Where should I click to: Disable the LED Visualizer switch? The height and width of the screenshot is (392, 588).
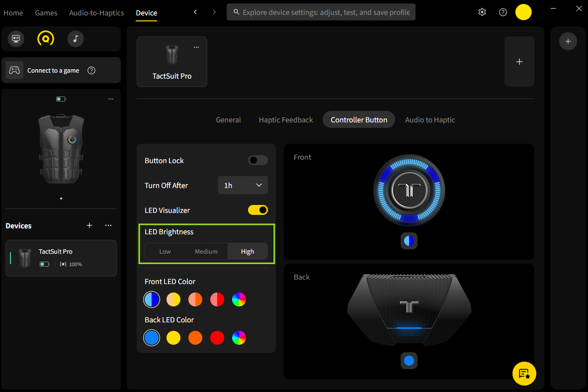(257, 210)
